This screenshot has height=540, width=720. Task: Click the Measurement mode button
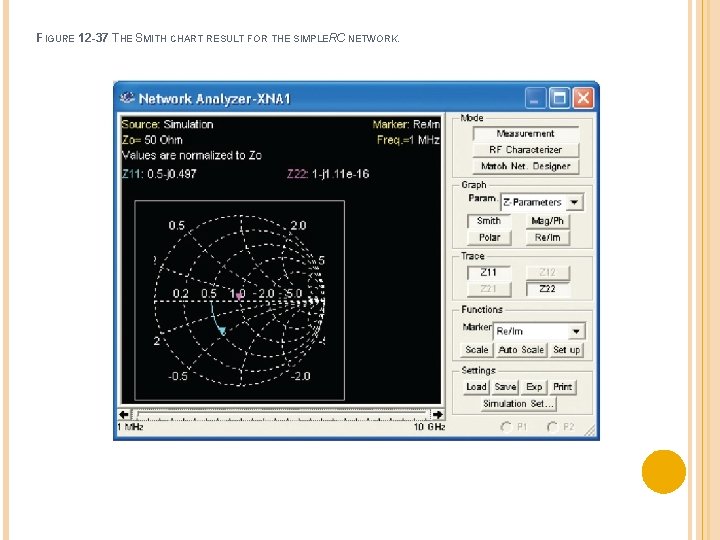pos(526,134)
